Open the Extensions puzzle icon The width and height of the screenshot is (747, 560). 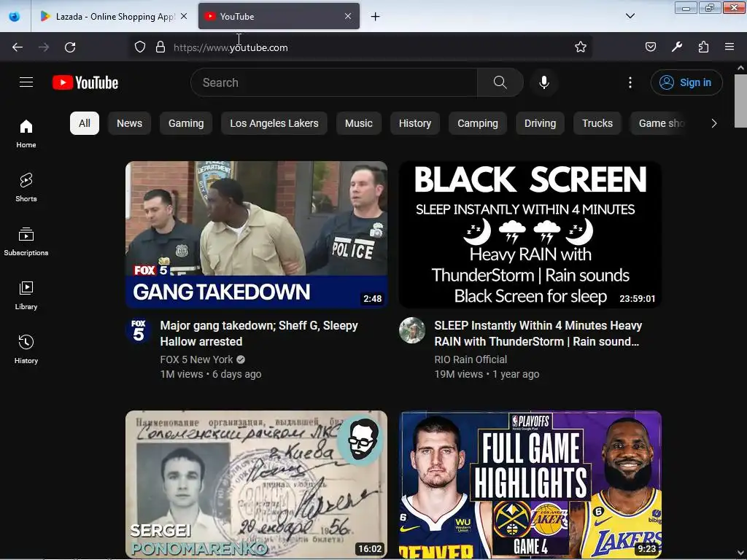[703, 47]
